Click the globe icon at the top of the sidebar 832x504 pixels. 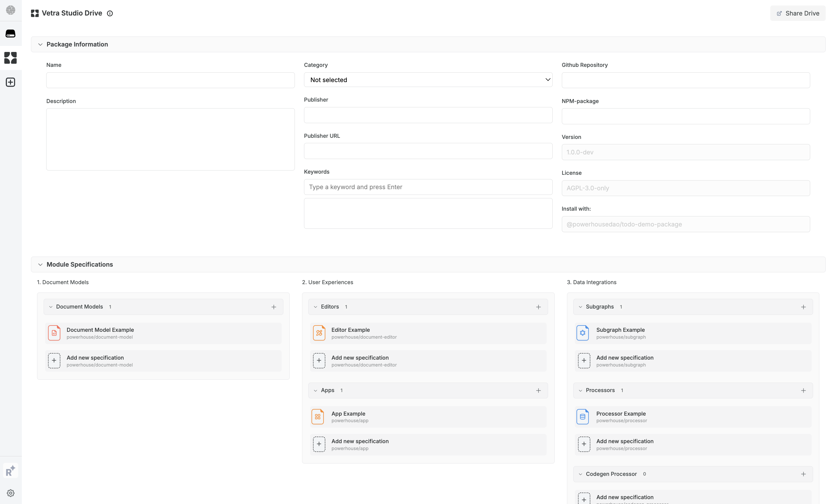pos(10,10)
